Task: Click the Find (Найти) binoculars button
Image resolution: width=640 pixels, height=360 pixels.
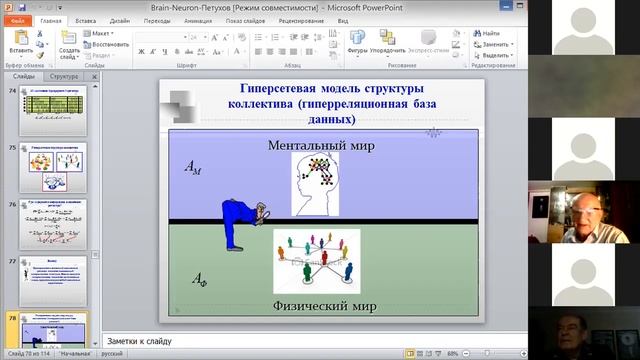Action: (x=486, y=33)
